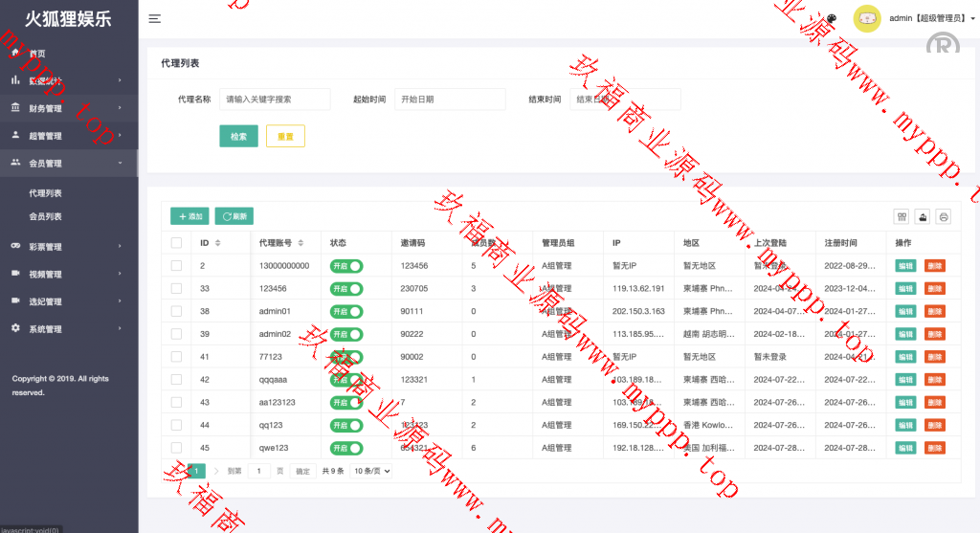Select 代理列表 in the sidebar

tap(46, 193)
